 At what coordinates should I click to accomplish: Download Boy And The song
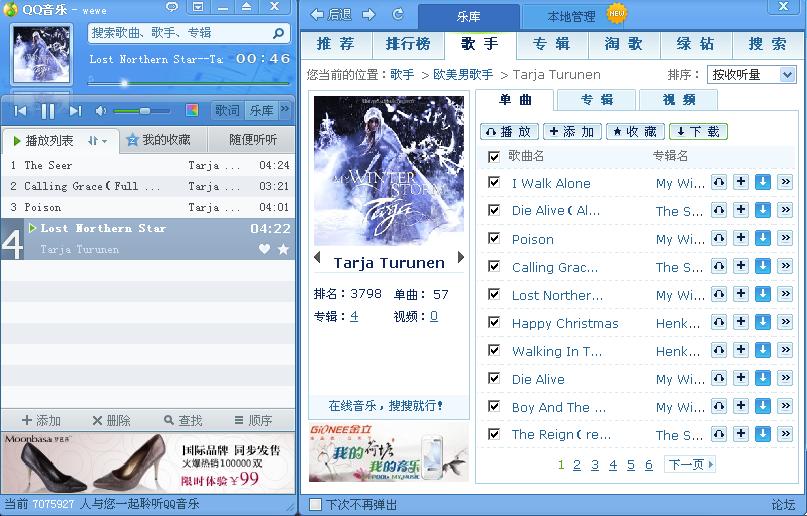click(x=763, y=406)
